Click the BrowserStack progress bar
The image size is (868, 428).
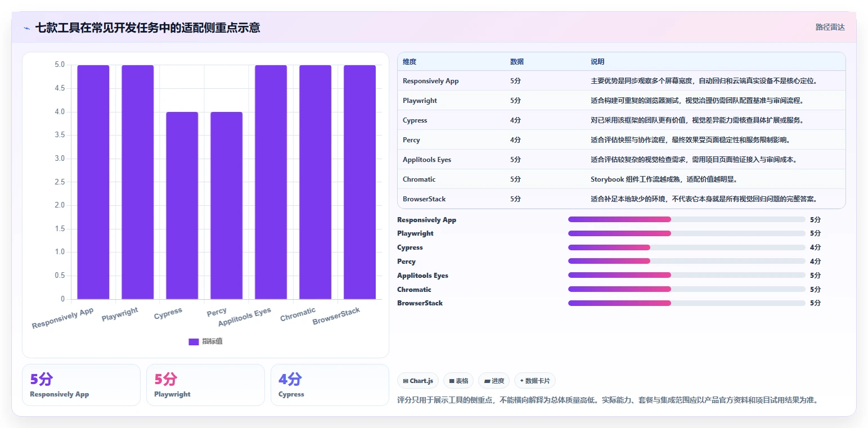pyautogui.click(x=687, y=303)
